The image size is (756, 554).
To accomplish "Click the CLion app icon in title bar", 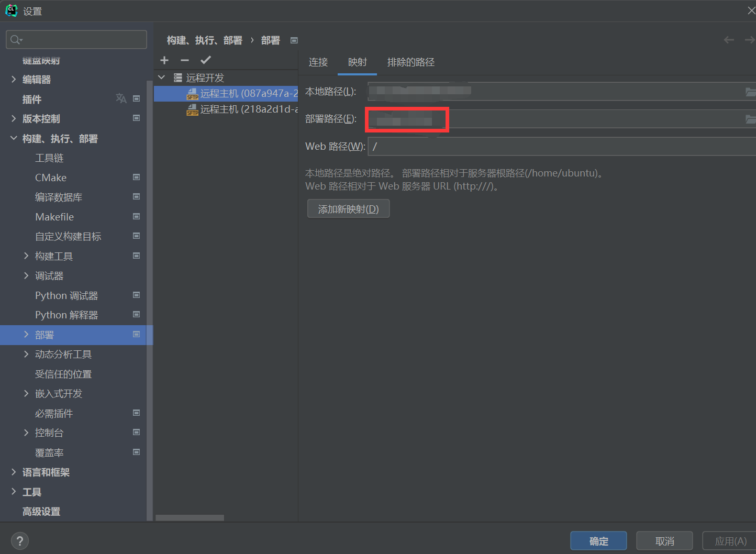I will (x=11, y=10).
